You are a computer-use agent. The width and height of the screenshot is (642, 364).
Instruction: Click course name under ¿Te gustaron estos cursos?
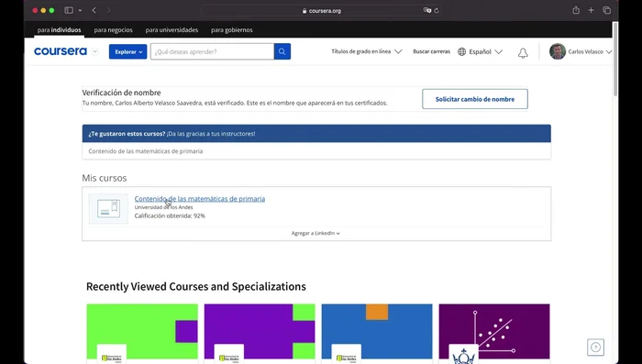145,151
